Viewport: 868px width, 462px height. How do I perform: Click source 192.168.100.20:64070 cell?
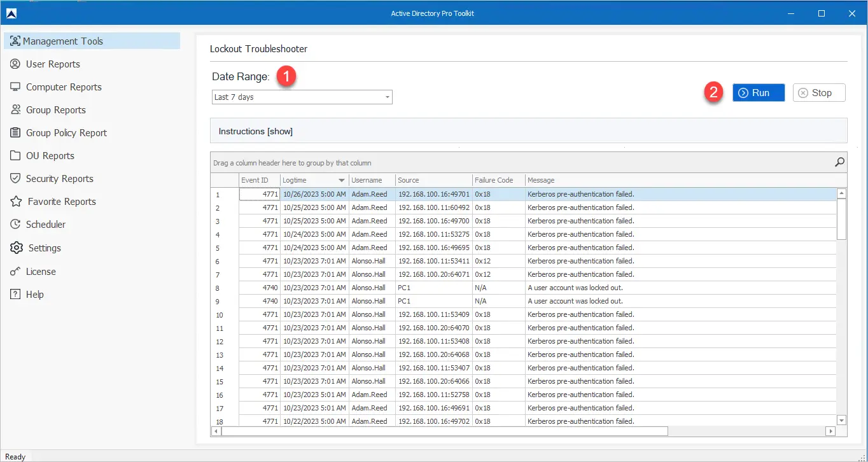(x=433, y=328)
